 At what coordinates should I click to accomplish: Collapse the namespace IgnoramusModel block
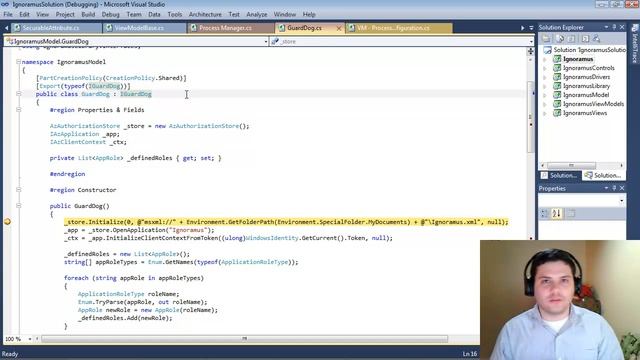click(18, 62)
